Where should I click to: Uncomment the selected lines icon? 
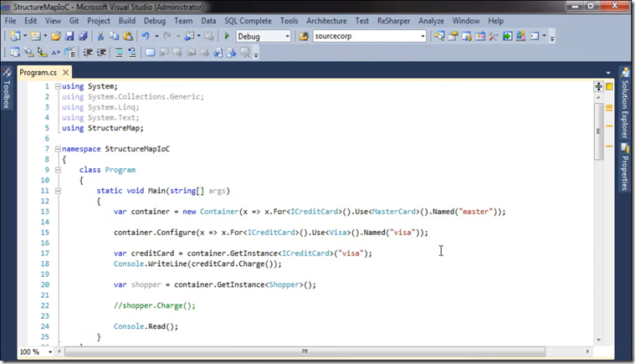[132, 52]
